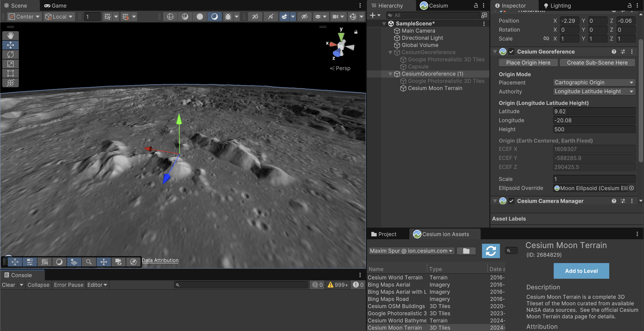This screenshot has width=644, height=331.
Task: Click the wireframe draw mode globe icon
Action: pos(170,17)
